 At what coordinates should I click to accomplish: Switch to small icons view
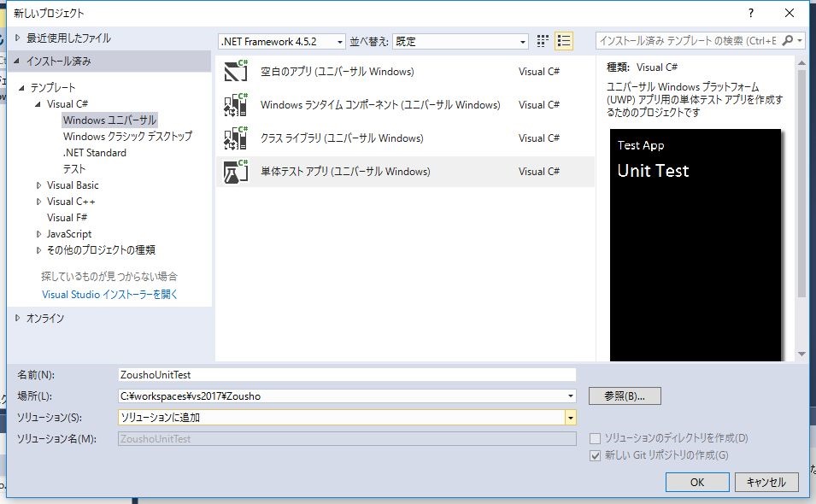[x=543, y=41]
